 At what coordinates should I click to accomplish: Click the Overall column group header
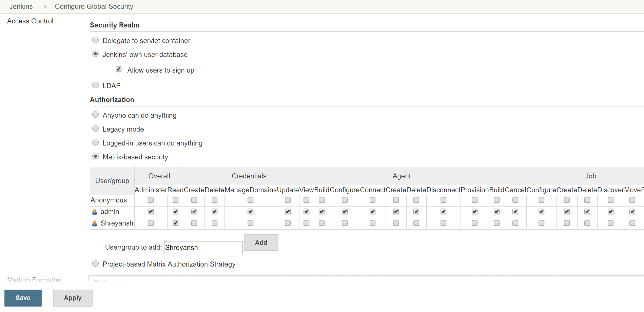tap(159, 176)
